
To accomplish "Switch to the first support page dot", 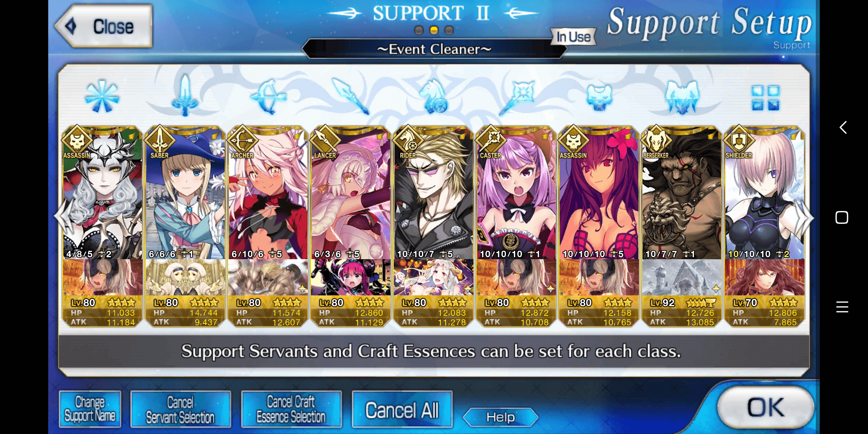I will [419, 30].
